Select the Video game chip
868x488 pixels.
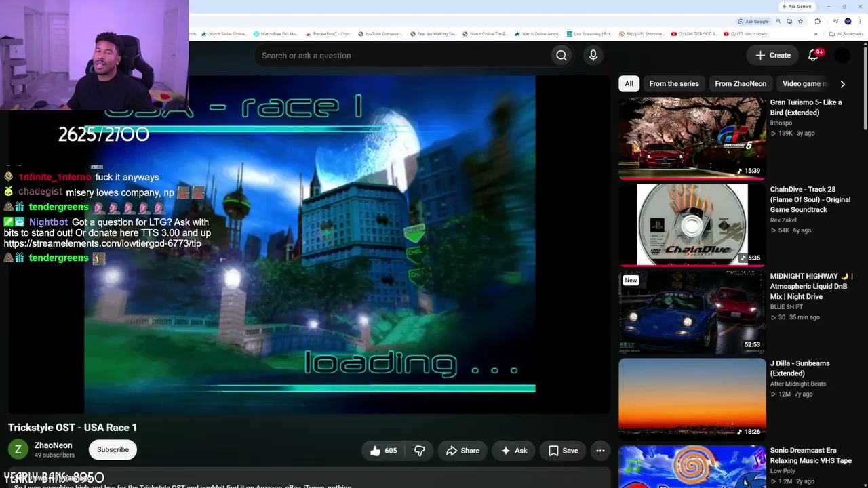[x=804, y=84]
